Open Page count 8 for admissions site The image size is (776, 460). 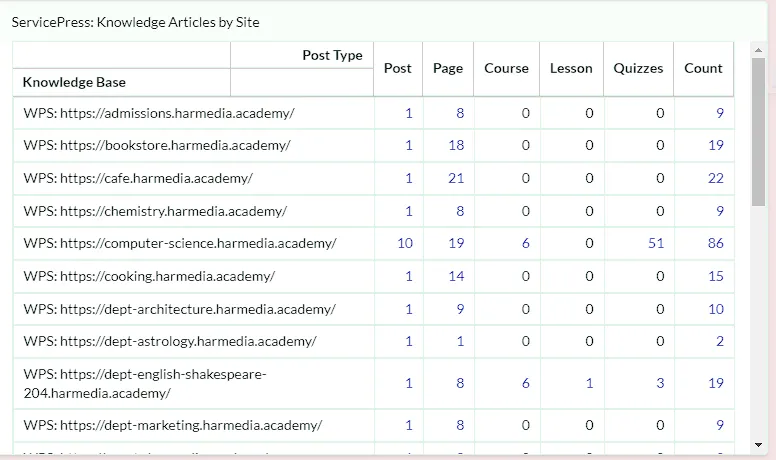[x=460, y=113]
